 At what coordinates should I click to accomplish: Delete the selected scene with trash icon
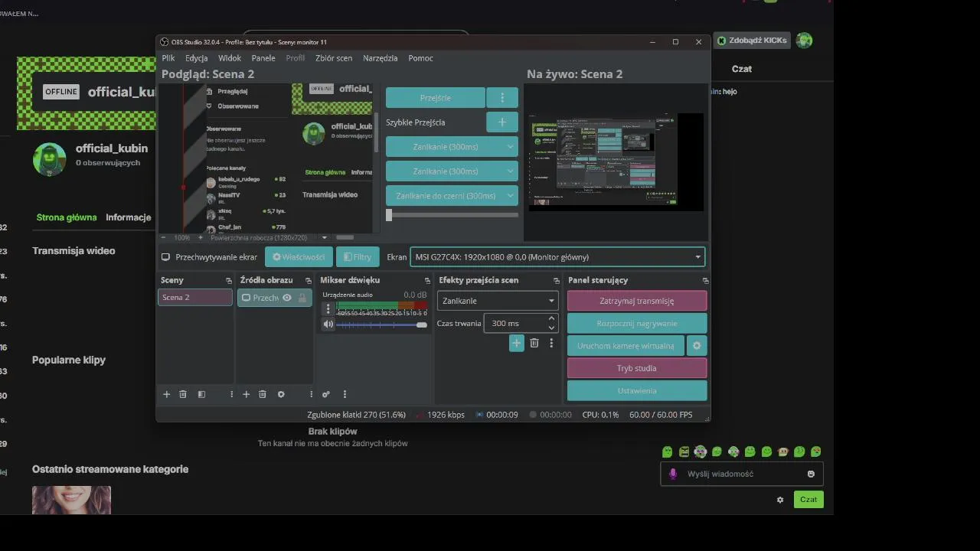[x=183, y=394]
